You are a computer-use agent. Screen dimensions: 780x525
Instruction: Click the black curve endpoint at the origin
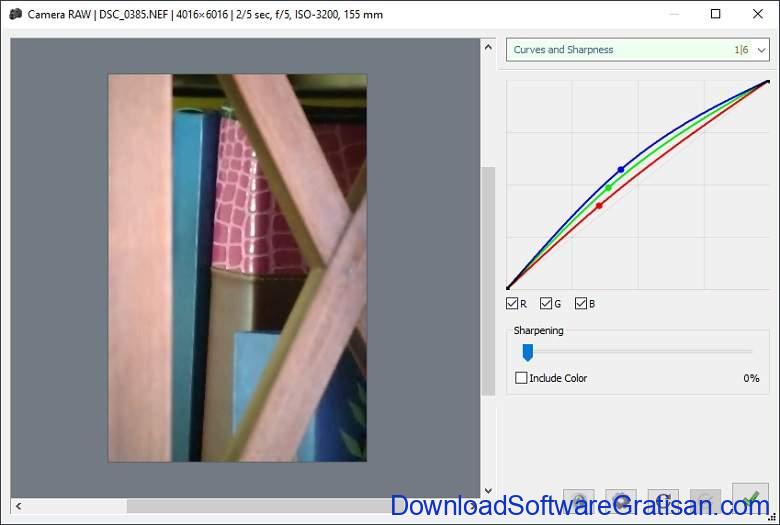[x=507, y=288]
